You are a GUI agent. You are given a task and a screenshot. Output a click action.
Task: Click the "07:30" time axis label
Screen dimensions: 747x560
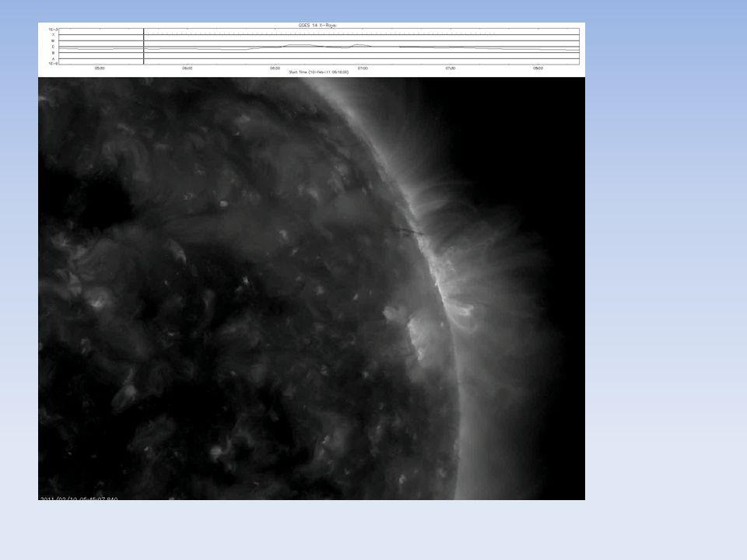[451, 68]
